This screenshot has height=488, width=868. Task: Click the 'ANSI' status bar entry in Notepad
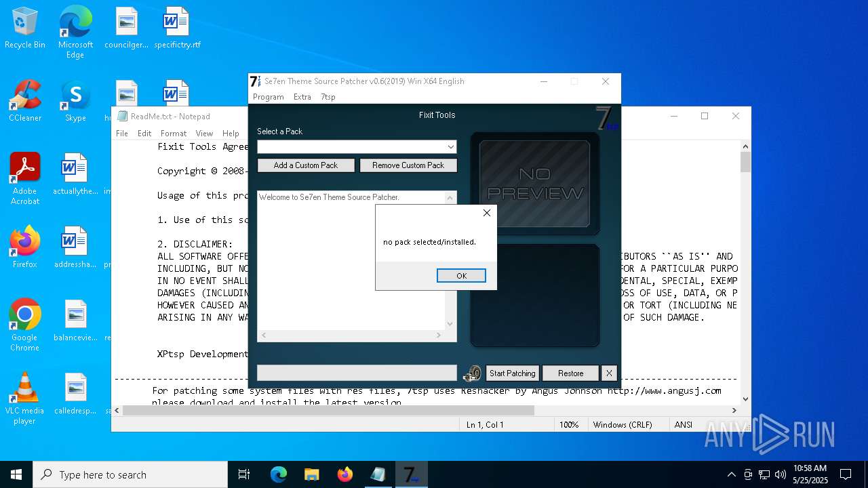[683, 425]
